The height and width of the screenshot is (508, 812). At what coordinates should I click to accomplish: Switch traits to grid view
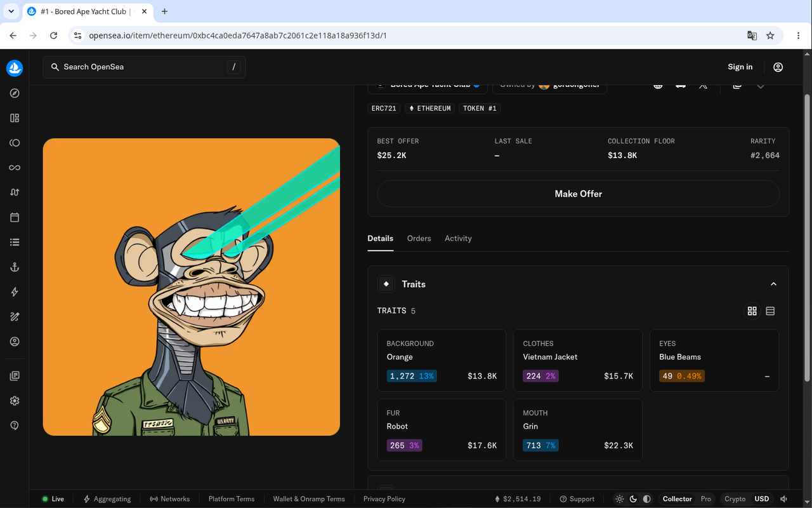point(752,311)
